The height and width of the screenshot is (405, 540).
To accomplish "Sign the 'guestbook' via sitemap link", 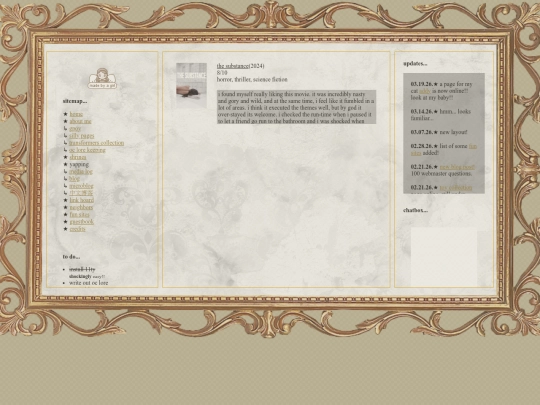I will (x=82, y=222).
